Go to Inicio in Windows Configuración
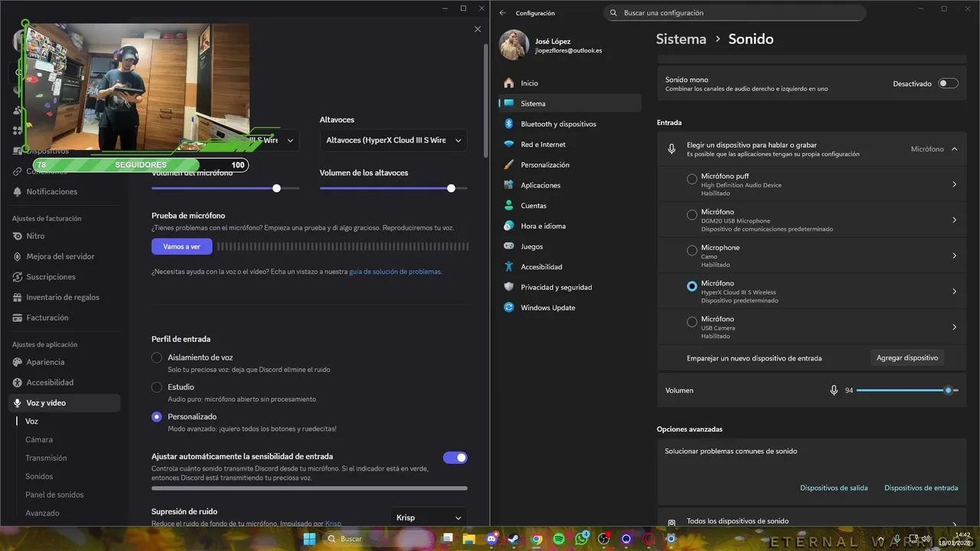Screen dimensions: 980x551 [x=570, y=83]
